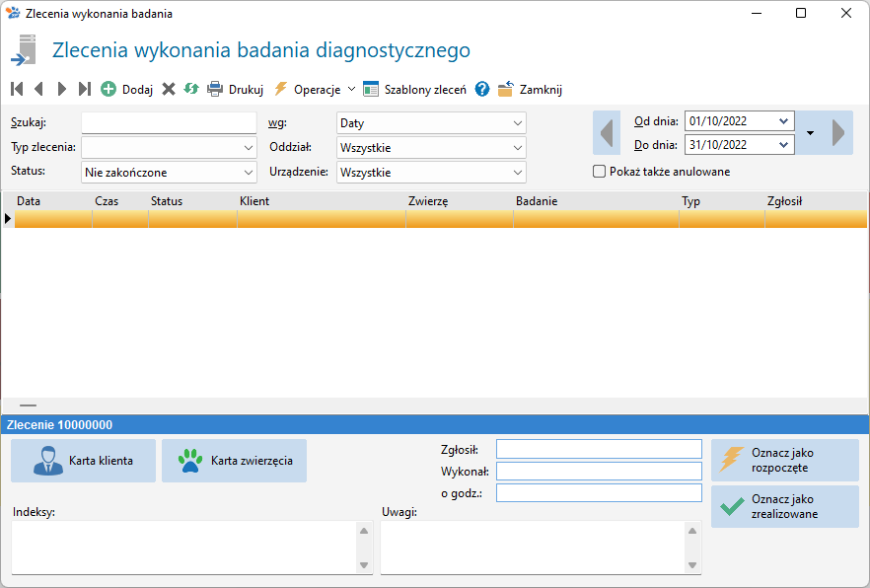This screenshot has width=870, height=588.
Task: Open help via blue question mark
Action: 482,89
